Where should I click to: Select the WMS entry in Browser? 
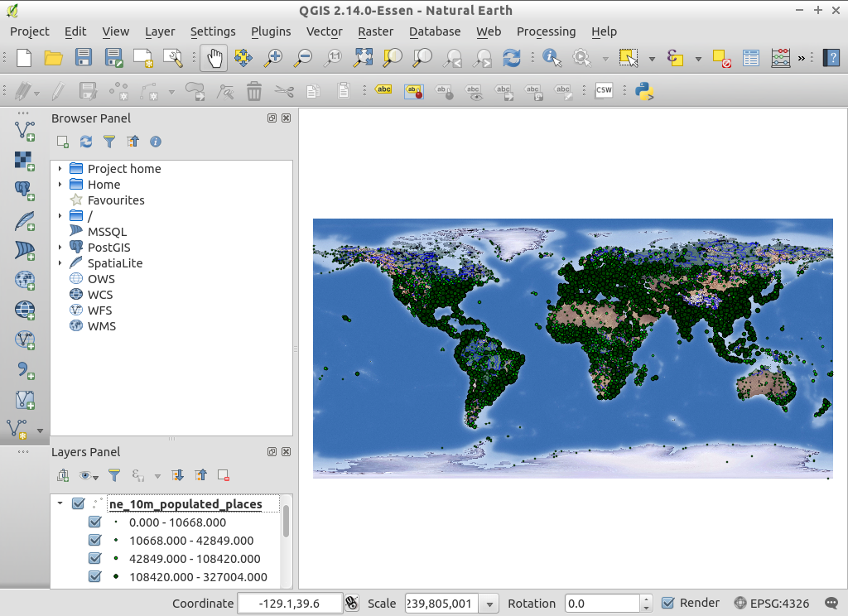[102, 326]
